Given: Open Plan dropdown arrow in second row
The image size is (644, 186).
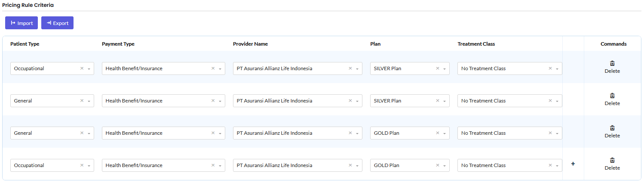Looking at the screenshot, I should tap(445, 101).
